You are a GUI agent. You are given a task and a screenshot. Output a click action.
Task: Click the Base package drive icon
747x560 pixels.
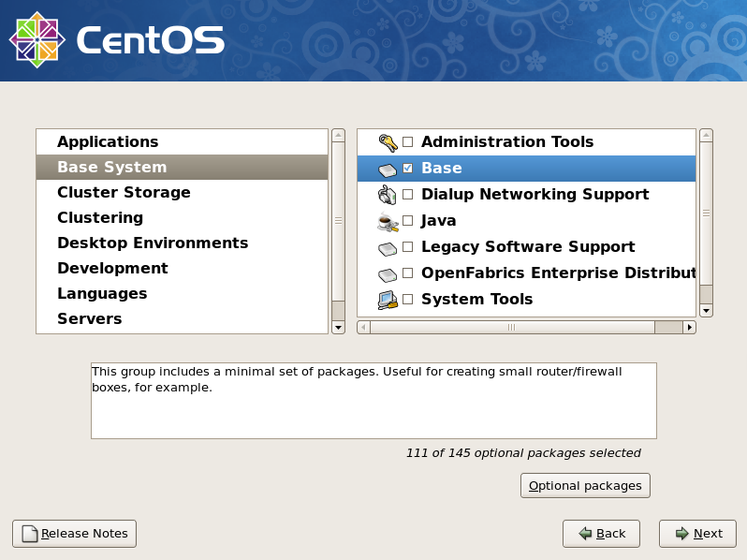point(388,169)
